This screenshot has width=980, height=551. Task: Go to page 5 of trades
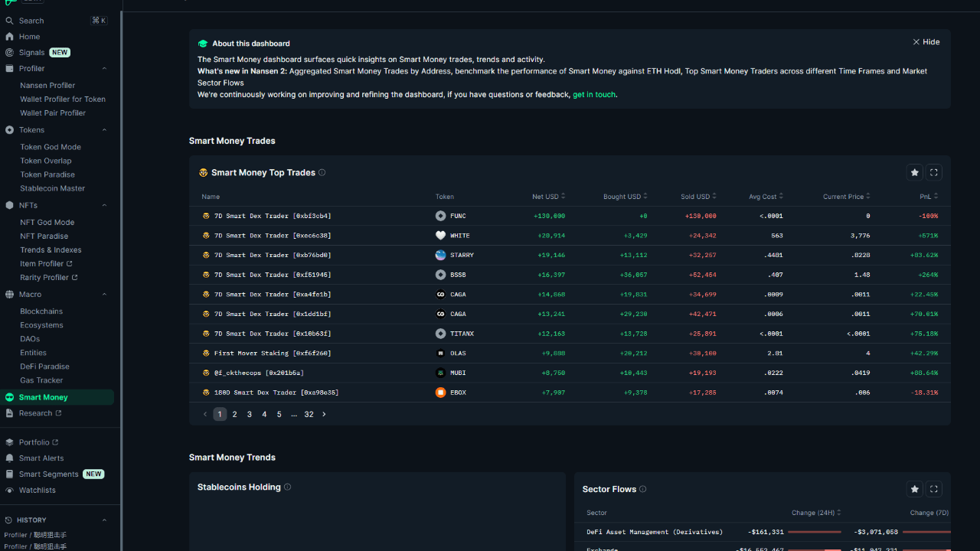(x=279, y=414)
